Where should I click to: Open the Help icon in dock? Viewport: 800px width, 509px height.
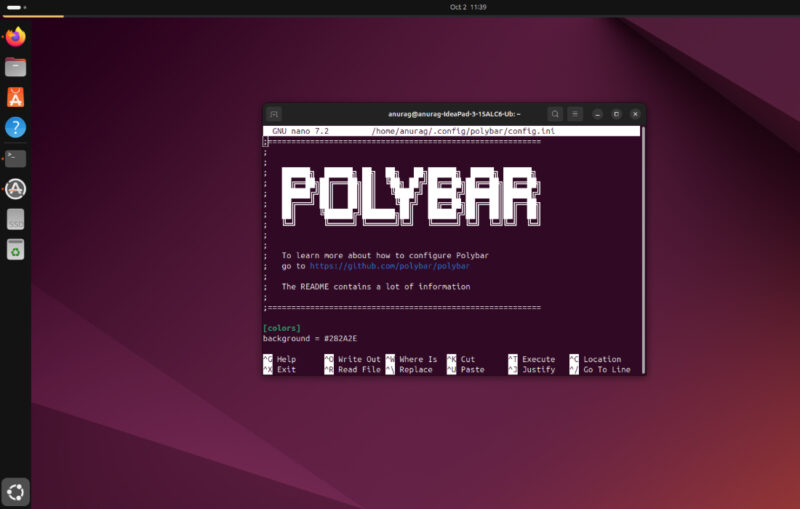click(x=15, y=128)
